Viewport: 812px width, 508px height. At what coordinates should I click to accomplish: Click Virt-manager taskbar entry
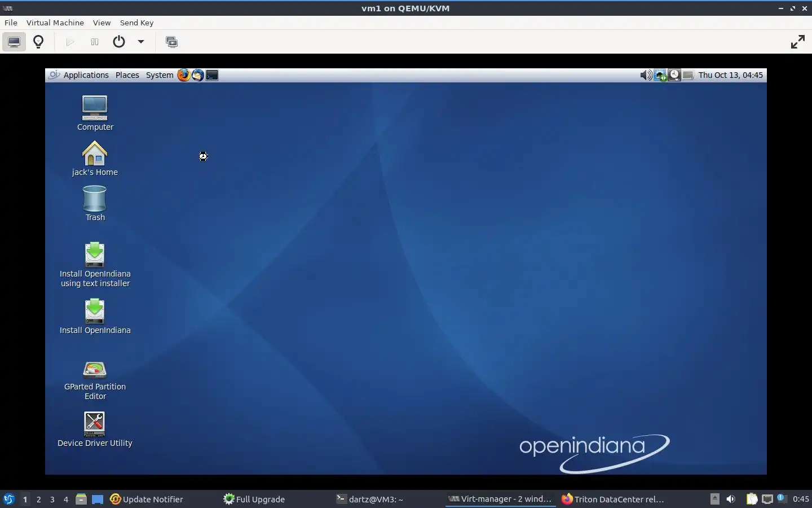click(500, 499)
